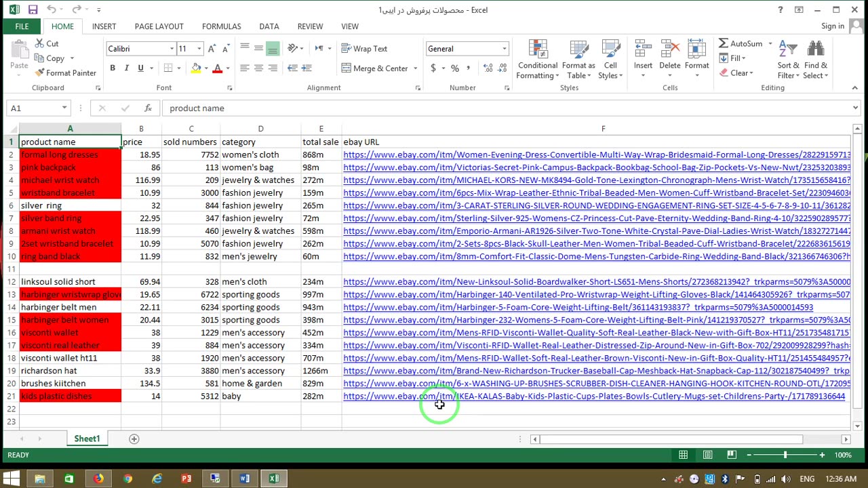The width and height of the screenshot is (868, 488).
Task: Apply Accounting Number Format dollar icon
Action: point(433,68)
